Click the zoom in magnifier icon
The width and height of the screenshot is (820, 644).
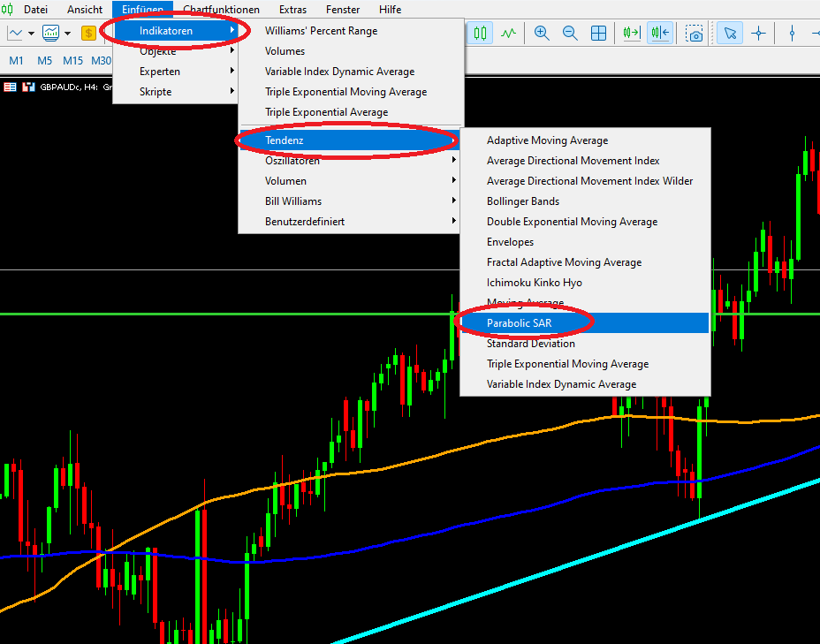click(542, 34)
